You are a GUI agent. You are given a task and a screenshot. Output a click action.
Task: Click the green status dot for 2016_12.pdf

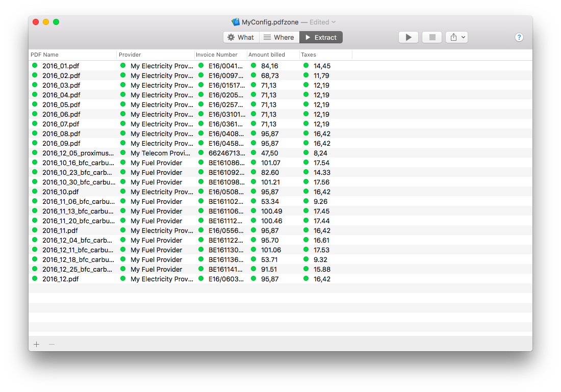tap(35, 278)
